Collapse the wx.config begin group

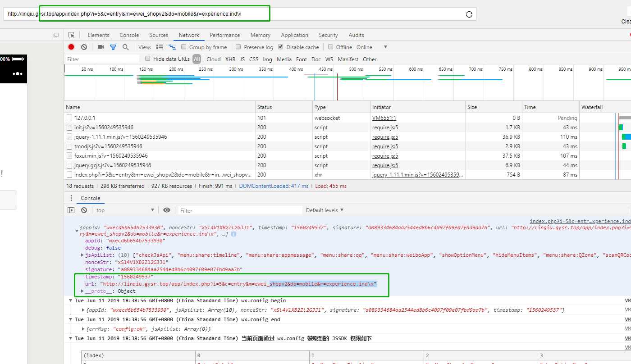pyautogui.click(x=70, y=300)
